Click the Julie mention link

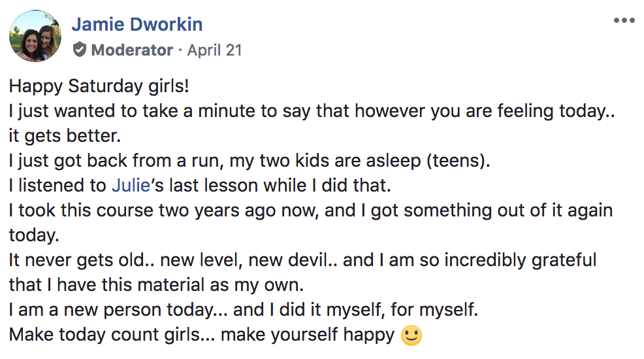tap(131, 186)
